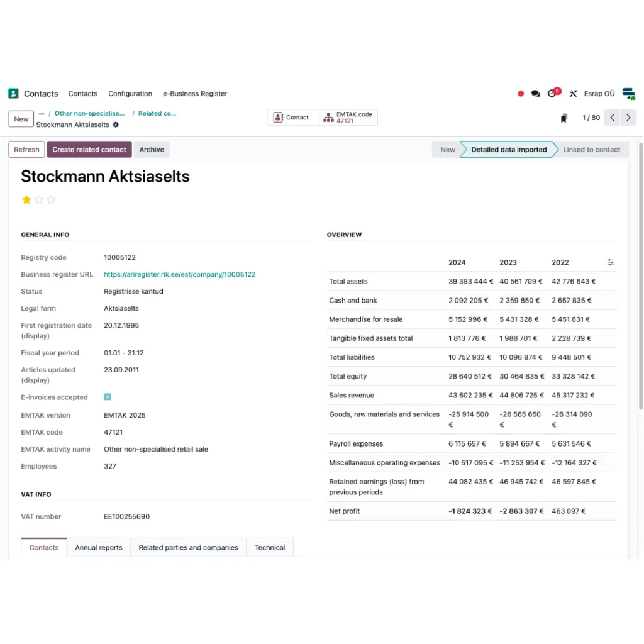Screen dimensions: 644x644
Task: Click gear icon beside Stockmann Aktsiaselts breadcrumb
Action: [116, 125]
